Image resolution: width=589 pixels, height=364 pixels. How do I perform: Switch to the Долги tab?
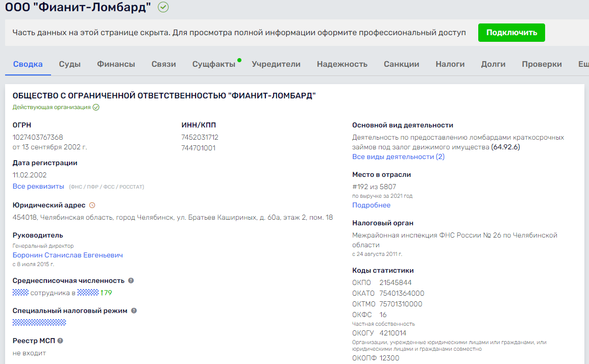[x=493, y=64]
